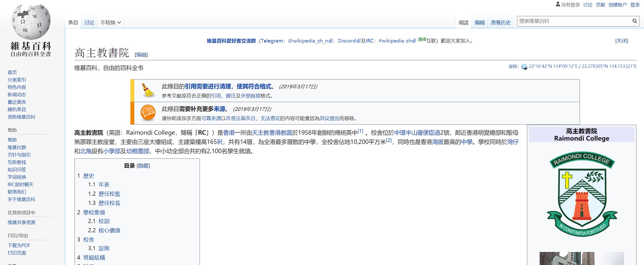Click 可靠来源 link in notice

[x=211, y=118]
